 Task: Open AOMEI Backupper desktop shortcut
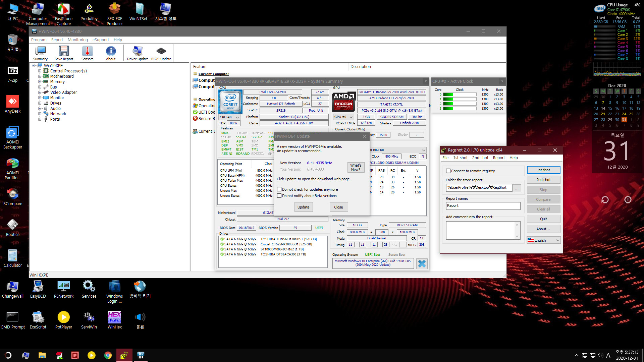pos(13,137)
